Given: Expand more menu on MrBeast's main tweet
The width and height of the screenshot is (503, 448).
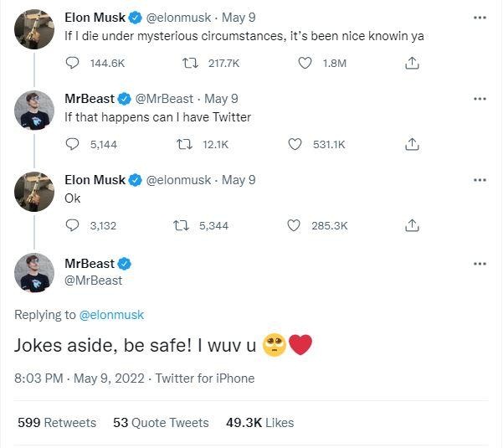Looking at the screenshot, I should 480,264.
